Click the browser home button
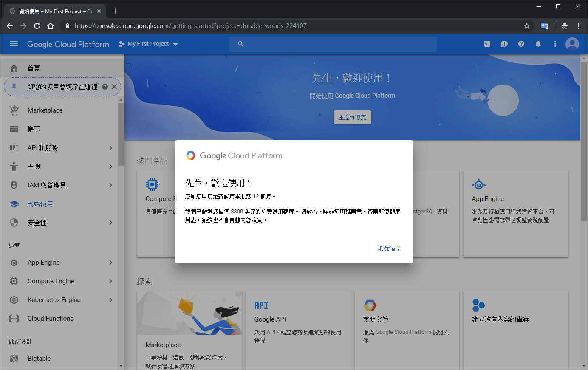 click(x=51, y=26)
